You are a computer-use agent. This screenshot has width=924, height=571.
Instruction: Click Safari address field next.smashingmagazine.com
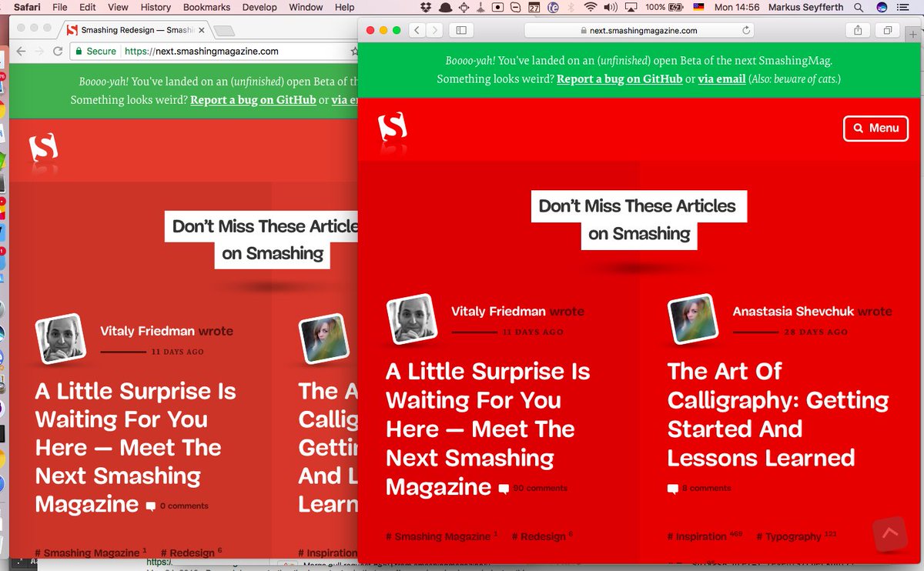pyautogui.click(x=639, y=31)
